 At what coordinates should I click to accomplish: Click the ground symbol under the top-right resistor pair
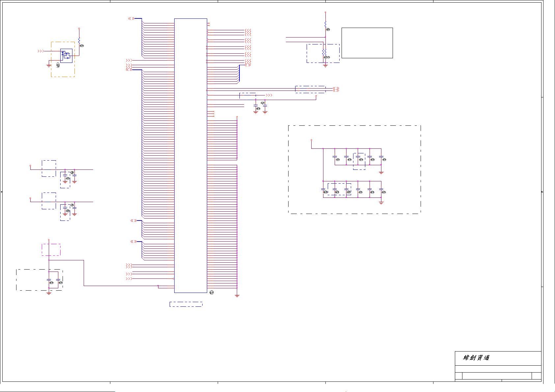[x=325, y=66]
